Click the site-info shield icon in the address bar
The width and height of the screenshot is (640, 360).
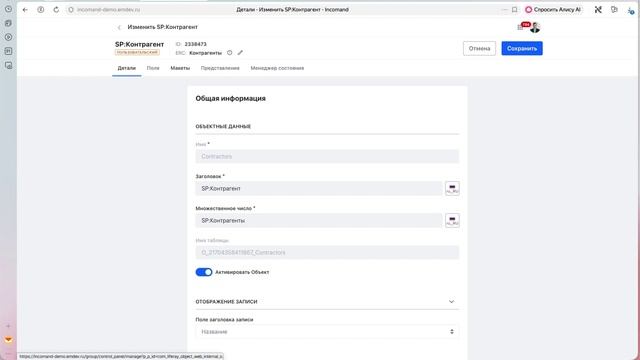[x=71, y=9]
